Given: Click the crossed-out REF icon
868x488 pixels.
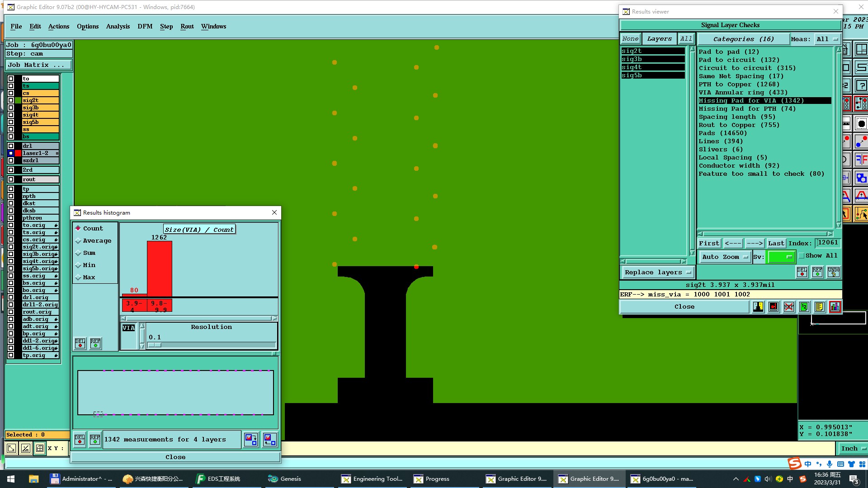Looking at the screenshot, I should pyautogui.click(x=788, y=307).
